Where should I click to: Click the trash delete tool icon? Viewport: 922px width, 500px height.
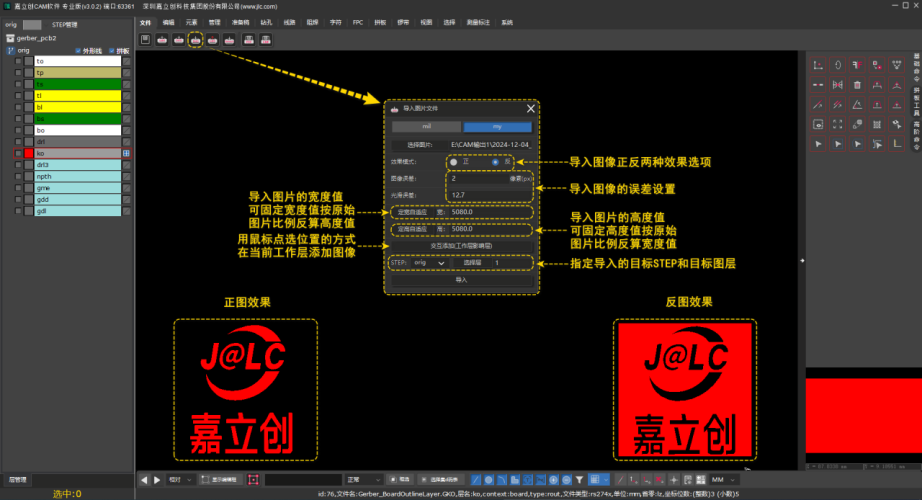857,85
